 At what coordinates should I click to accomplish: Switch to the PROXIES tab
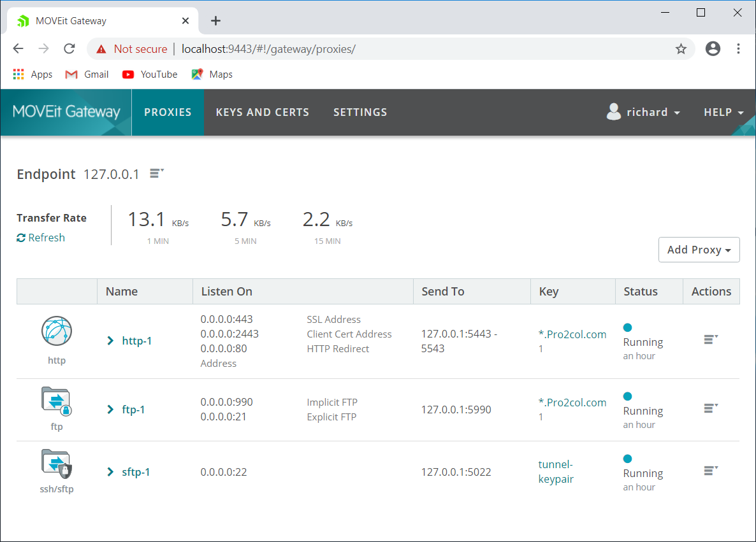[x=168, y=112]
